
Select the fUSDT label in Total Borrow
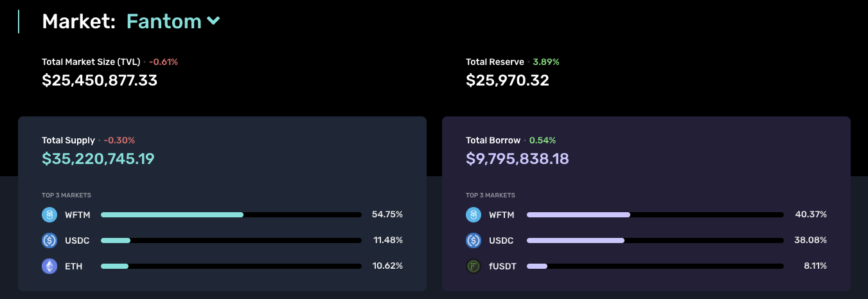pyautogui.click(x=502, y=266)
